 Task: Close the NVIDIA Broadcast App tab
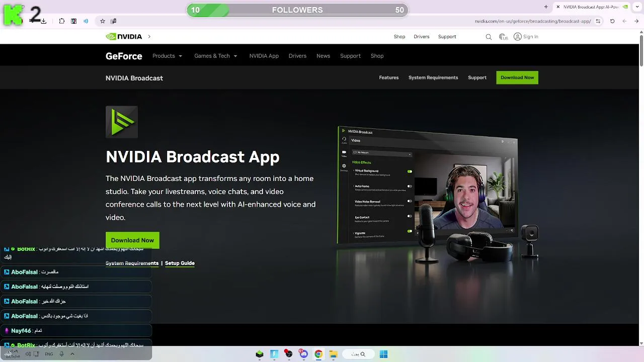coord(558,7)
